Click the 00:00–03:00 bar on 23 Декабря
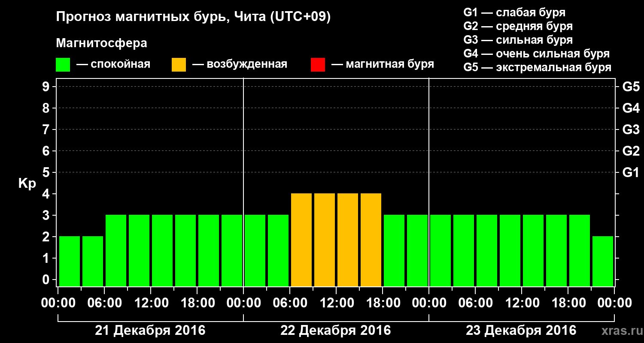Viewport: 644px width, 343px height. (x=440, y=250)
